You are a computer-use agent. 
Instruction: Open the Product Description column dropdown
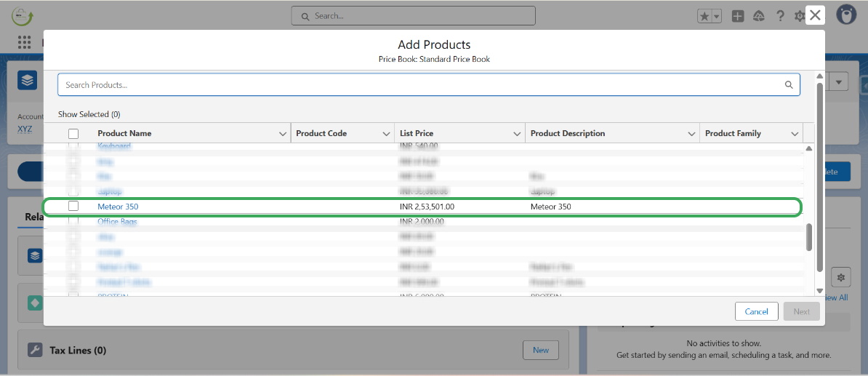point(691,134)
